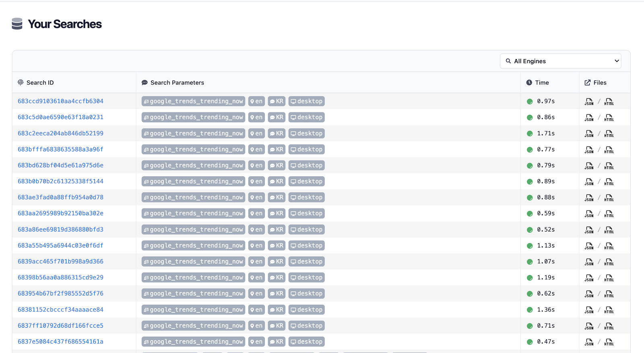Open HTML file for search 683ae3fad0a88ffb954a0d78
Viewport: 644px width, 353px height.
[x=609, y=198]
